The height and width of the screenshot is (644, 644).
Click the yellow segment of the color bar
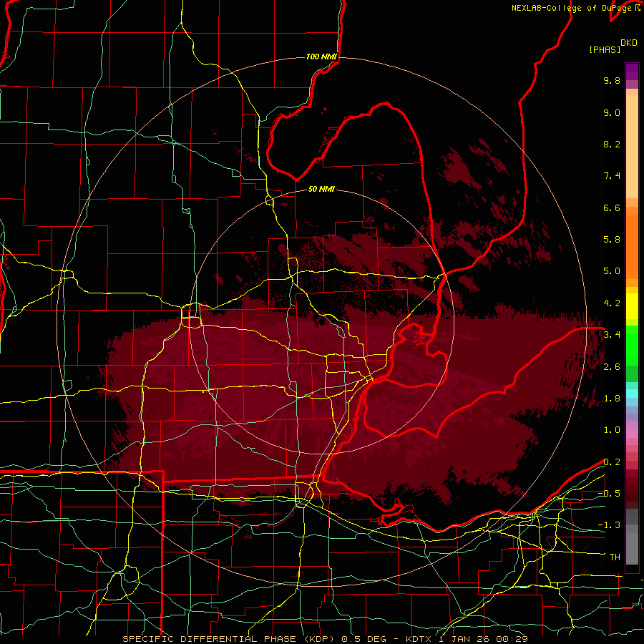632,306
